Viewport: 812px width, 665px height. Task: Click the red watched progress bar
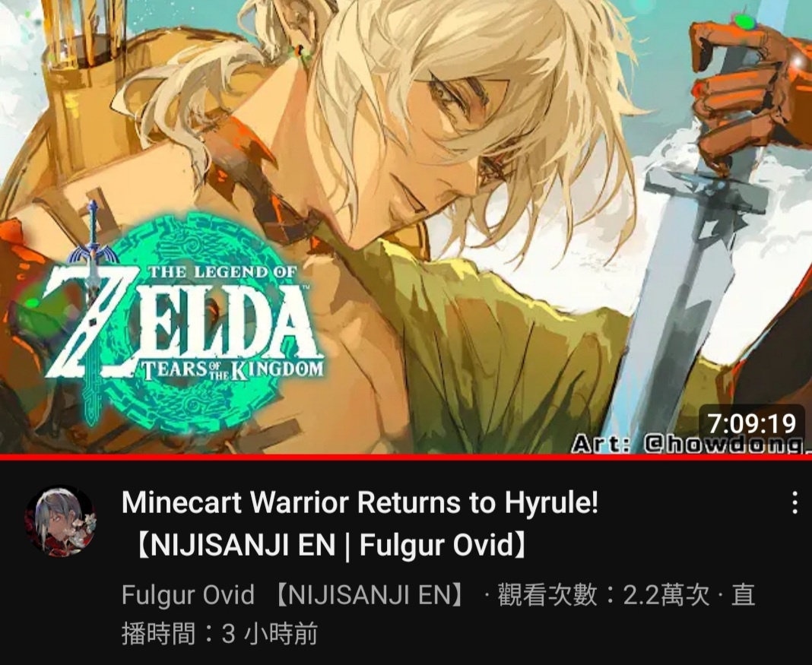(406, 457)
